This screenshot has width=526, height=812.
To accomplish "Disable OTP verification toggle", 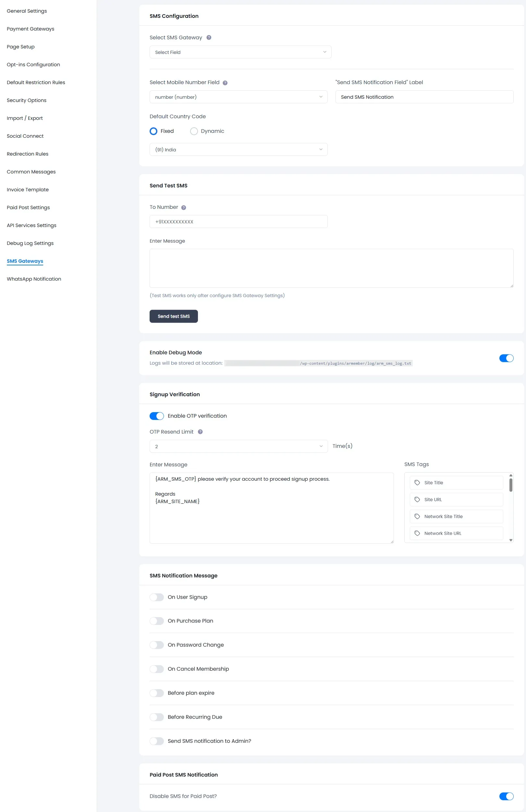I will [x=156, y=415].
